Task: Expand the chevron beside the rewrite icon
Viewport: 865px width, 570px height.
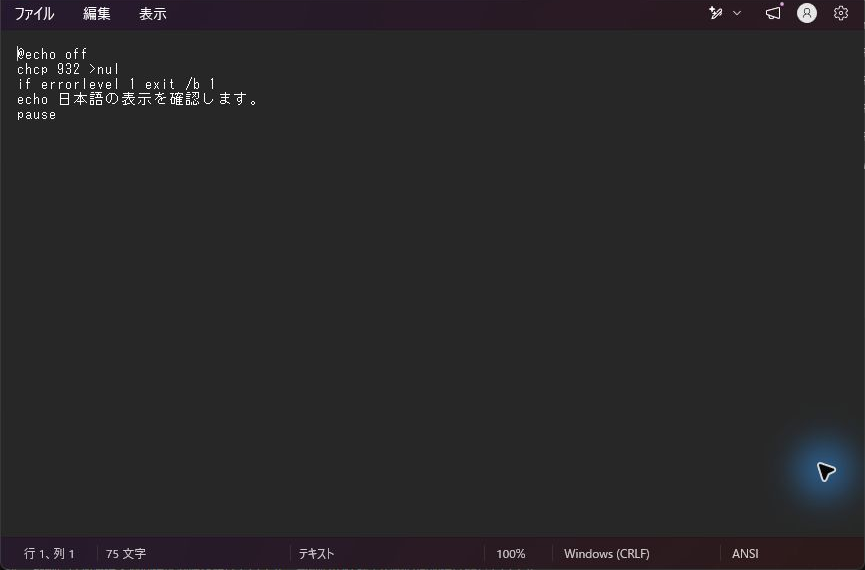Action: [736, 13]
